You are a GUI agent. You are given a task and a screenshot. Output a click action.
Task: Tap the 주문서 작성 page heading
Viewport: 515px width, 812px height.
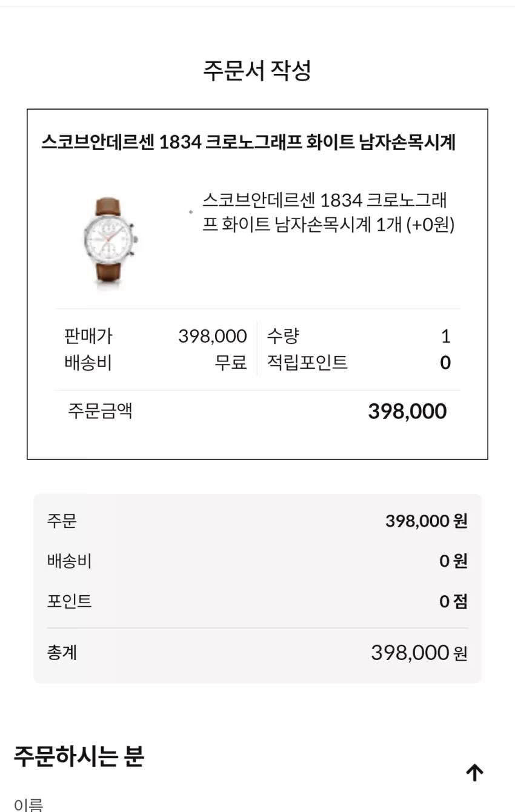click(257, 70)
